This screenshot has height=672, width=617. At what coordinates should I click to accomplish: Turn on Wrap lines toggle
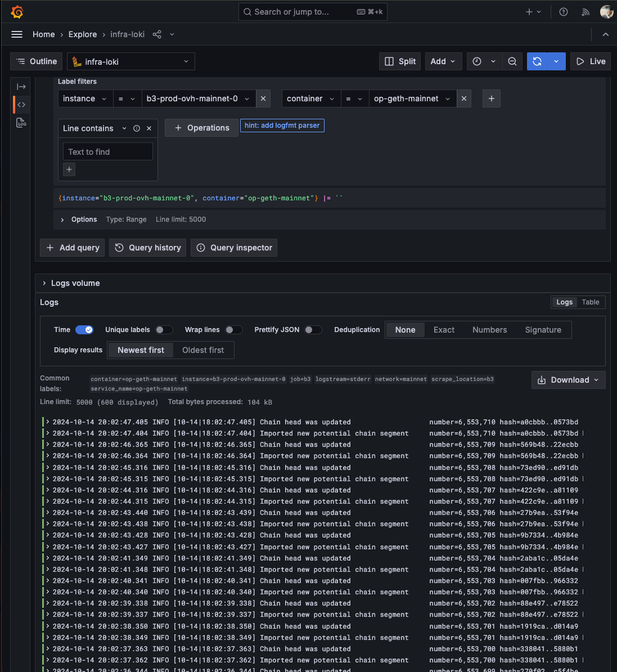tap(233, 330)
